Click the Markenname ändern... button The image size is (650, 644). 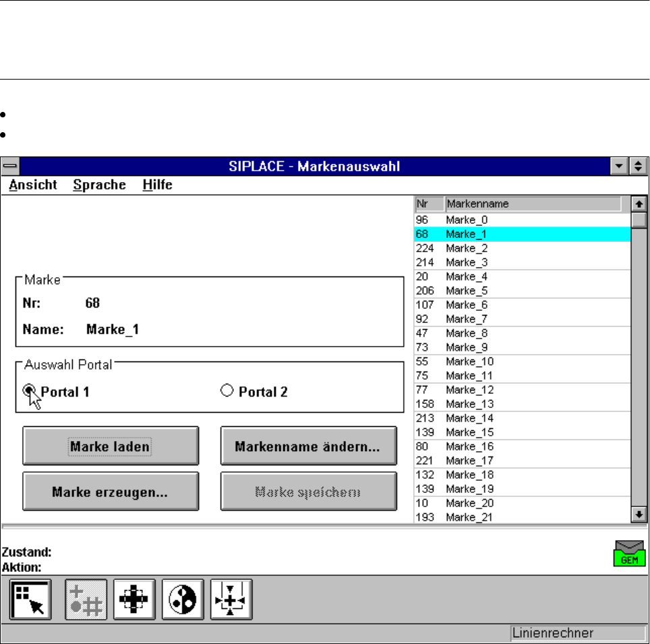(x=308, y=446)
